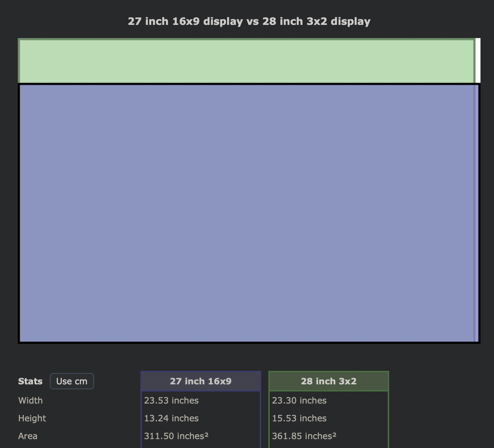
Task: Click the green 3x2 display rectangle
Action: coord(247,61)
